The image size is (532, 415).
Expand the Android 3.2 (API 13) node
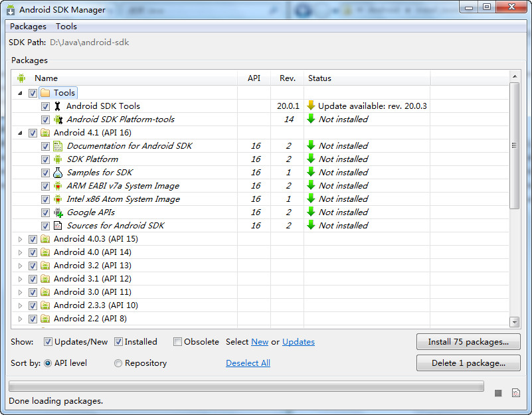(x=21, y=266)
